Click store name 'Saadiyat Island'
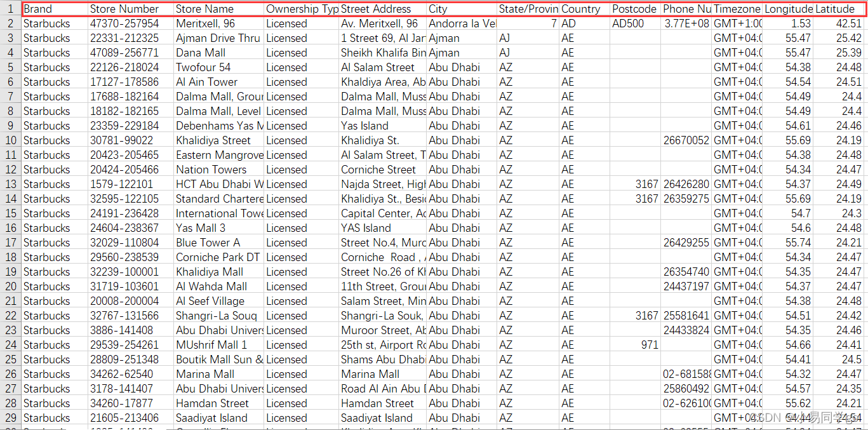The image size is (868, 430). pyautogui.click(x=219, y=418)
